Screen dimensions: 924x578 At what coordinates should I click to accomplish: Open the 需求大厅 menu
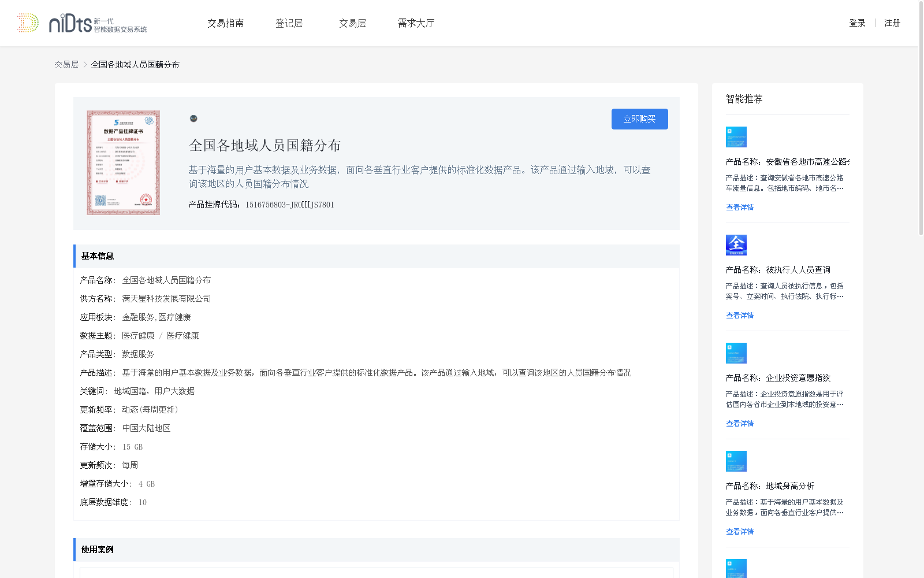tap(416, 23)
